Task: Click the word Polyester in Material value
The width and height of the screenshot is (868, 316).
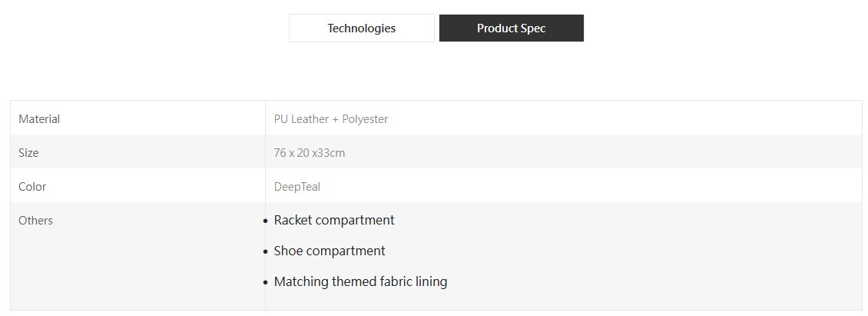Action: (366, 119)
